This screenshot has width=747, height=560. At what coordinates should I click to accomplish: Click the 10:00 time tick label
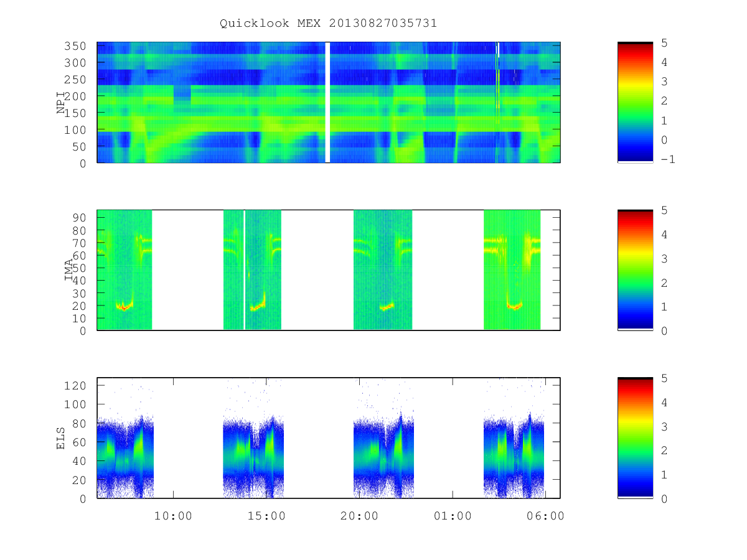[x=173, y=516]
